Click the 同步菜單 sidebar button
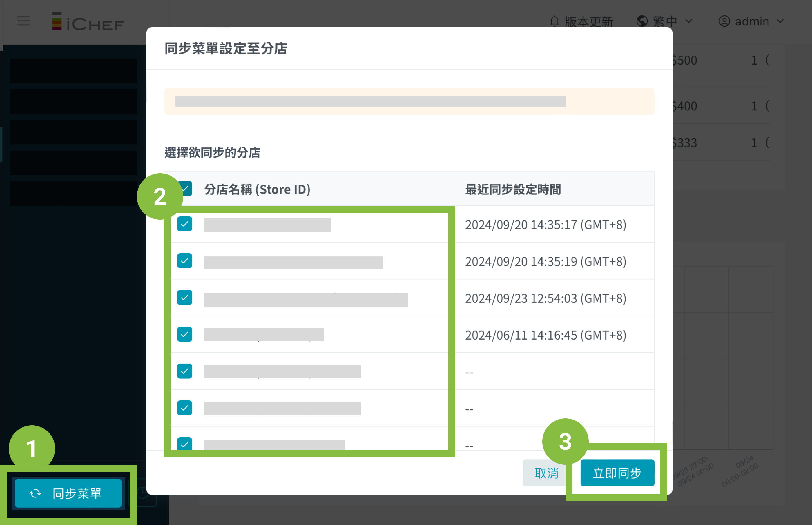 [x=68, y=493]
